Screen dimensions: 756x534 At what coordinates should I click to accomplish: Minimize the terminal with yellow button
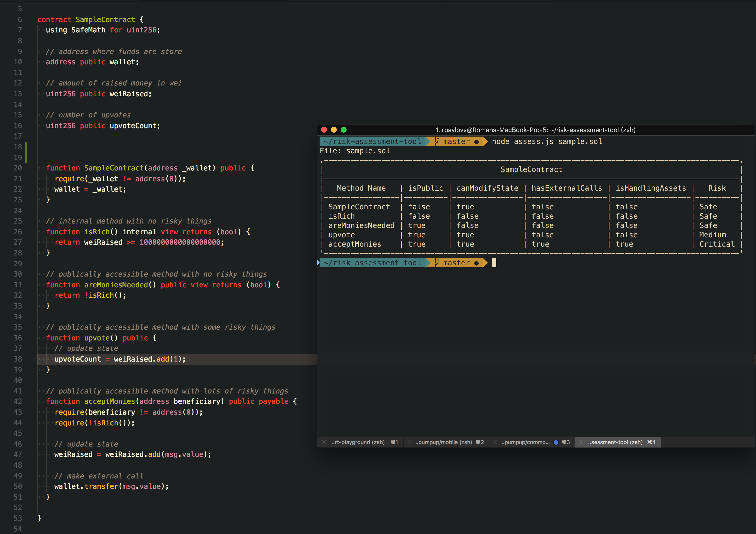coord(334,130)
